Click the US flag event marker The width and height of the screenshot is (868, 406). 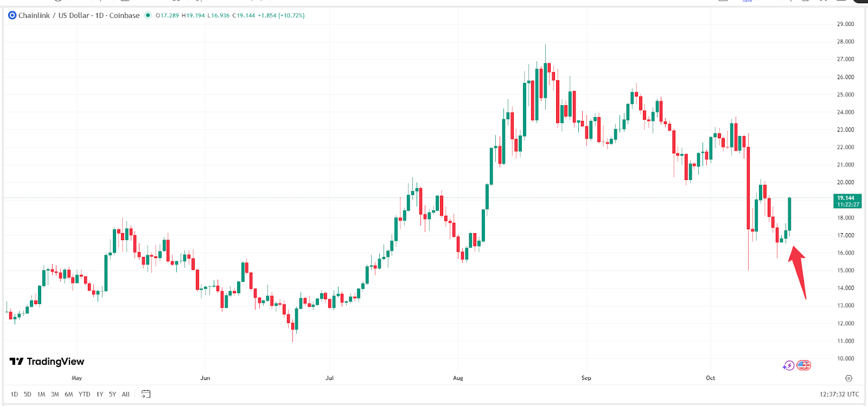click(x=803, y=365)
